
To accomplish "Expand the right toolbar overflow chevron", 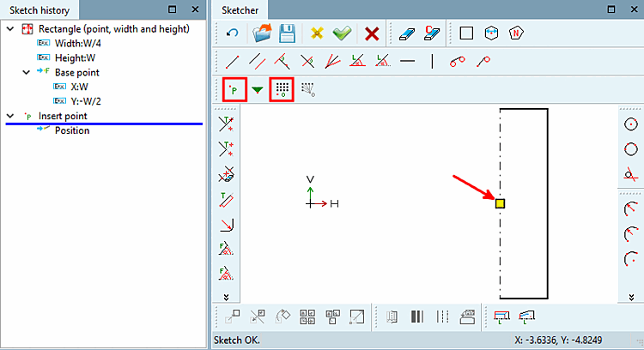I will (x=631, y=297).
